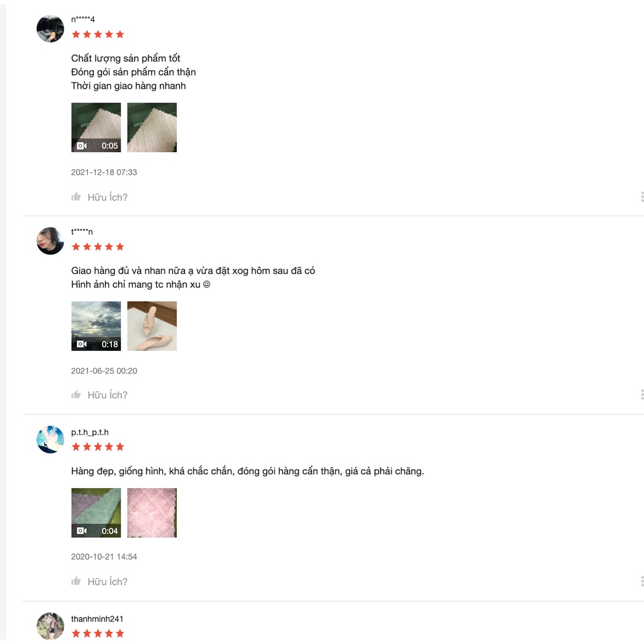Click 'Hữu Ích?' text under first review
This screenshot has width=644, height=644.
pos(108,197)
